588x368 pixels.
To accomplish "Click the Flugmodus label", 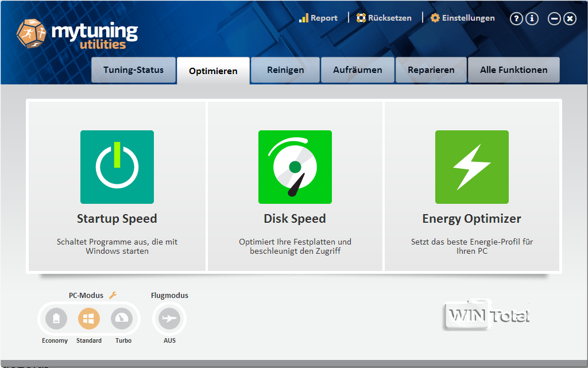I will point(169,295).
